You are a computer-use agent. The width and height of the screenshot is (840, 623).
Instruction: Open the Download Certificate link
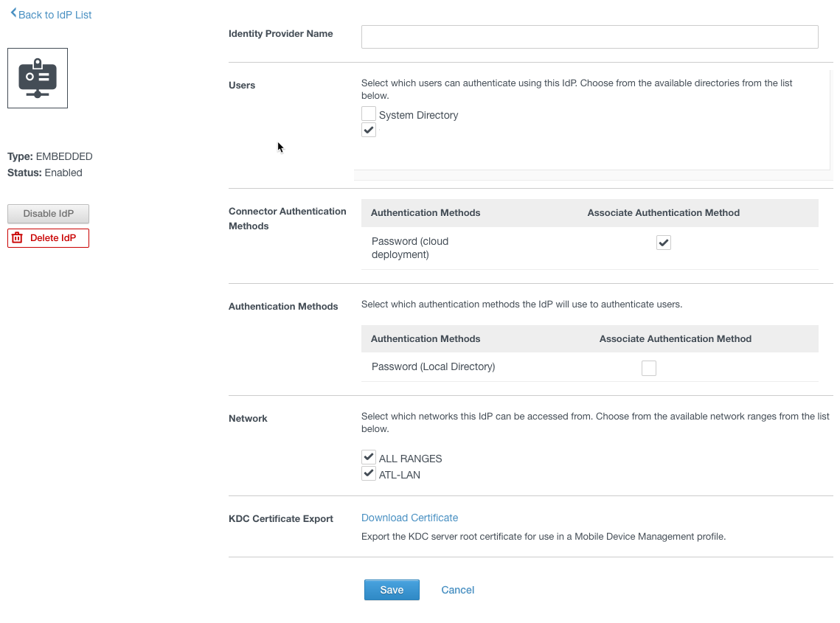409,518
